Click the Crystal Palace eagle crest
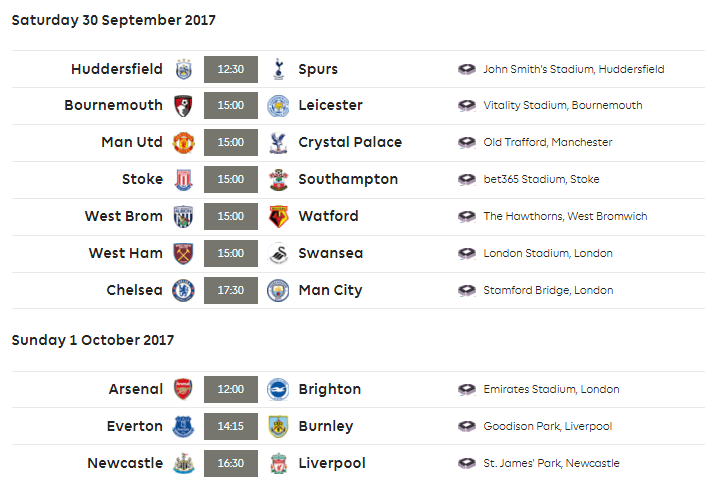This screenshot has width=705, height=477. coord(278,143)
